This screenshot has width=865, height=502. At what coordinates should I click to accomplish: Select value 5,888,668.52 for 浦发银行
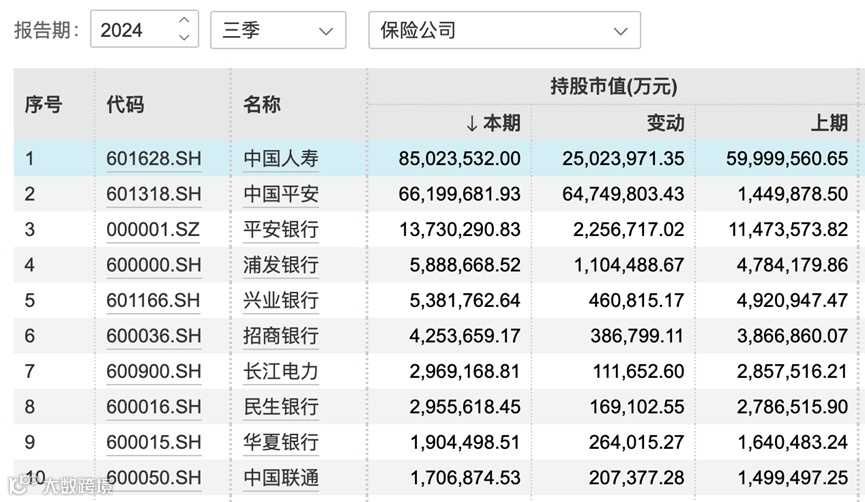click(465, 265)
